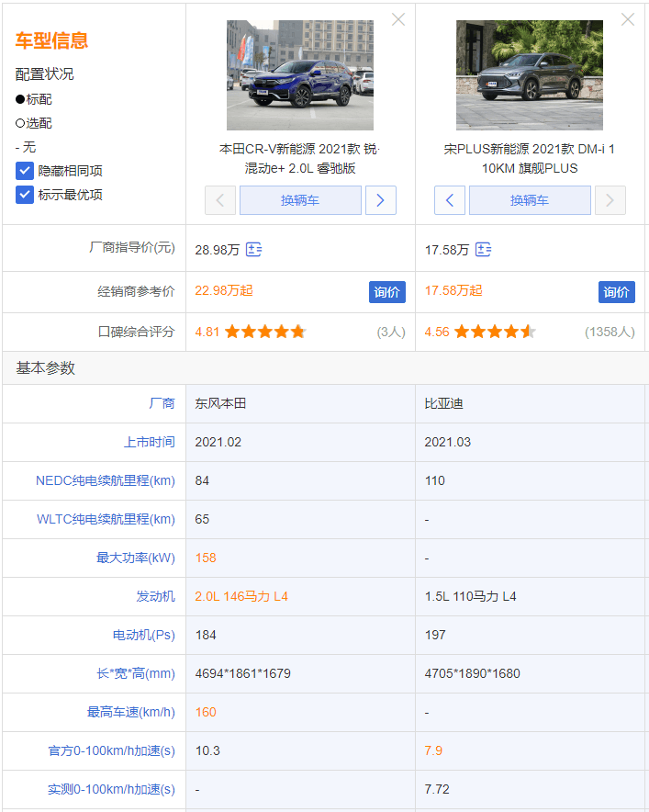Viewport: 649px width, 812px height.
Task: Open 本田CR-V新能源 2021款 model title link
Action: point(300,159)
